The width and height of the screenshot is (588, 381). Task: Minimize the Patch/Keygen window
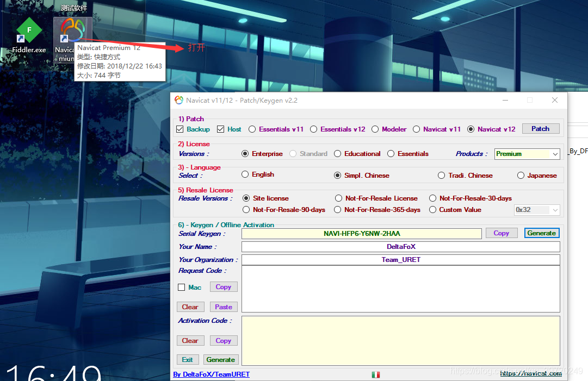pos(505,101)
